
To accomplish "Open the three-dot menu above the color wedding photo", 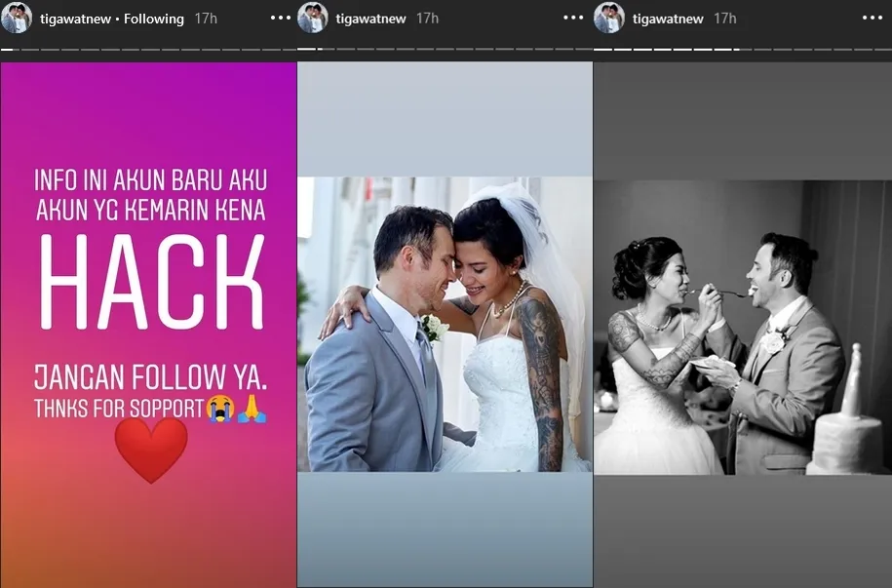I will point(576,19).
